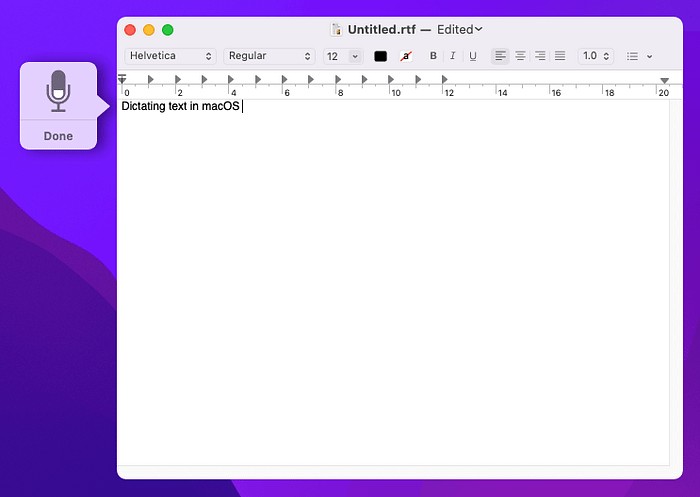Viewport: 700px width, 497px height.
Task: Select the tab stop at ruler mark 12
Action: pyautogui.click(x=445, y=79)
